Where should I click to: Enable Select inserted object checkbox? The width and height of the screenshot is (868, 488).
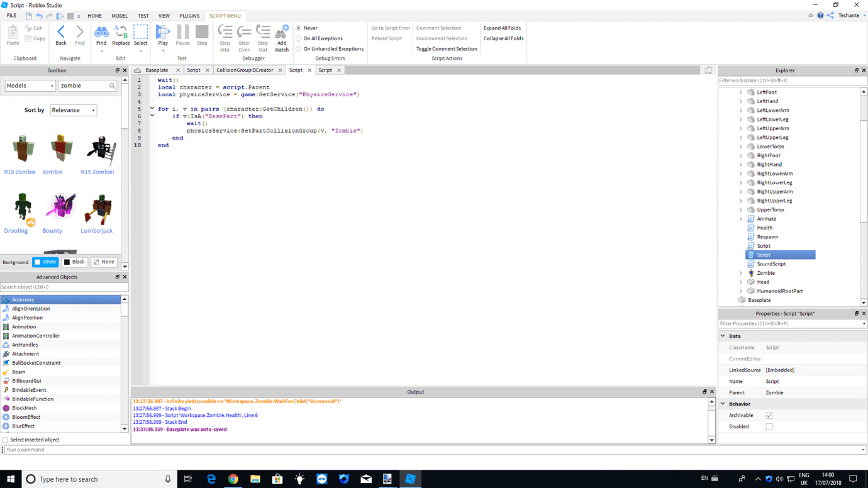coord(6,440)
